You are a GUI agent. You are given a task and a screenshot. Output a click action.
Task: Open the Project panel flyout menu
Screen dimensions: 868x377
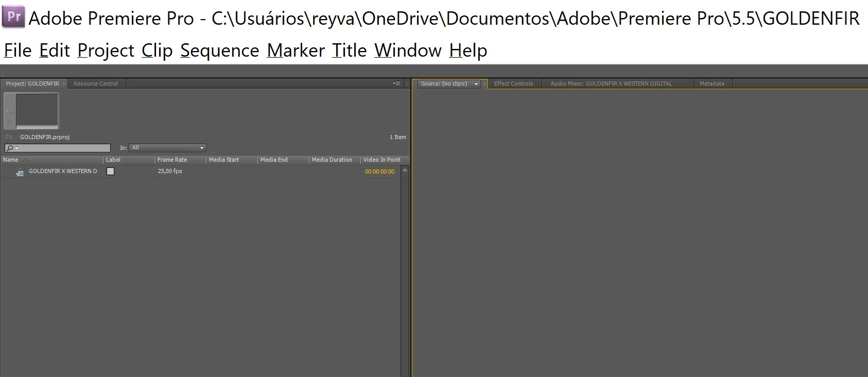coord(396,83)
